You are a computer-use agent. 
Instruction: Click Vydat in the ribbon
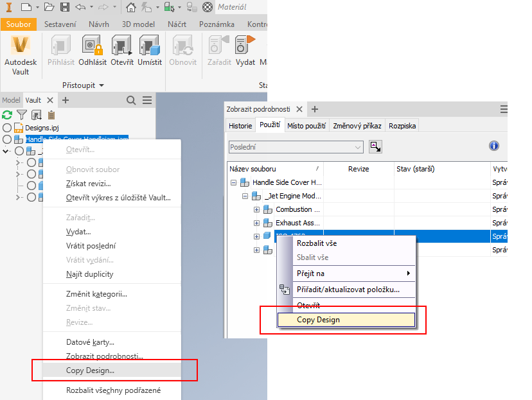(245, 51)
